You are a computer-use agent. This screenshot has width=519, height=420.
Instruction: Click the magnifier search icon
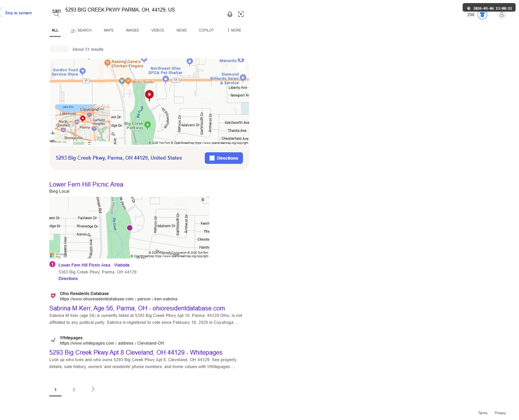pos(57,14)
